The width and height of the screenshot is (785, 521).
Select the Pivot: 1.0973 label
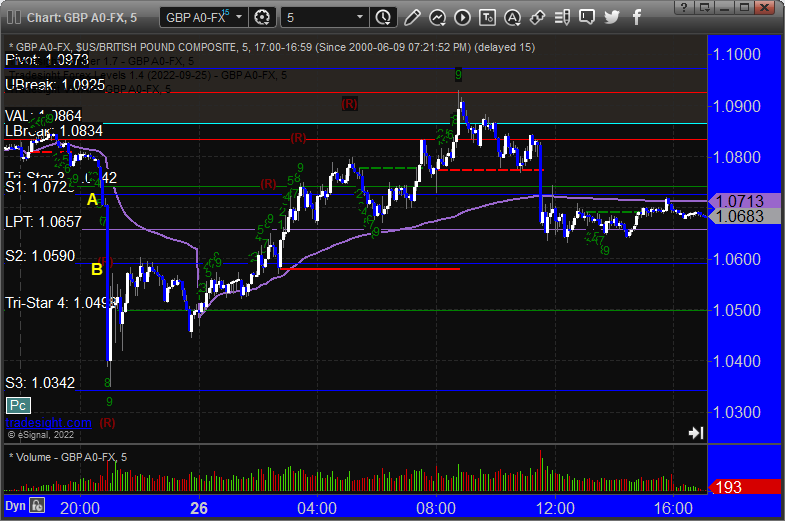pos(47,60)
